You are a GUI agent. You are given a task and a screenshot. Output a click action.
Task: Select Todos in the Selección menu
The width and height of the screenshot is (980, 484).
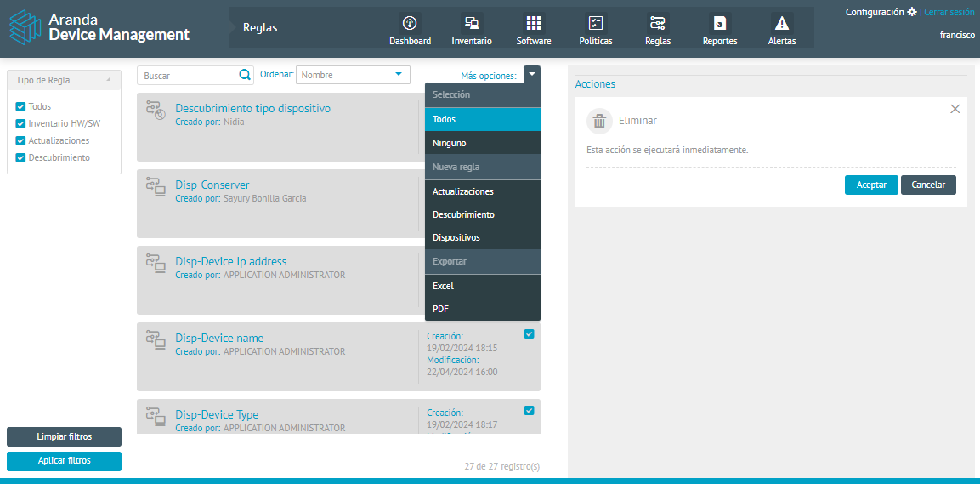pyautogui.click(x=483, y=119)
